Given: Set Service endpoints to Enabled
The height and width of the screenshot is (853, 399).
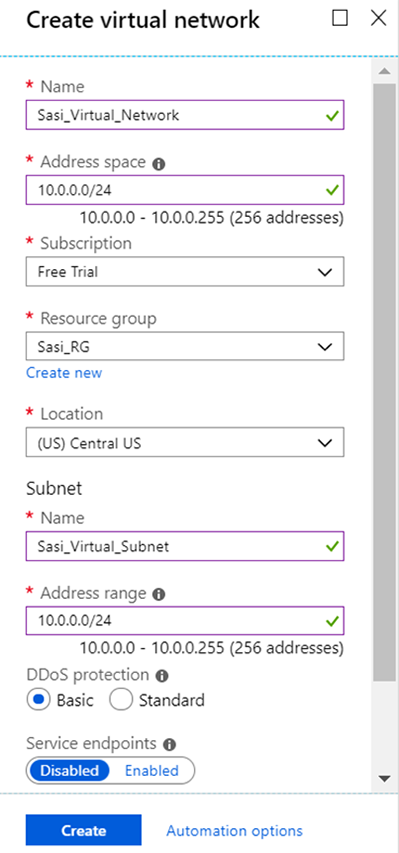Looking at the screenshot, I should (x=152, y=770).
